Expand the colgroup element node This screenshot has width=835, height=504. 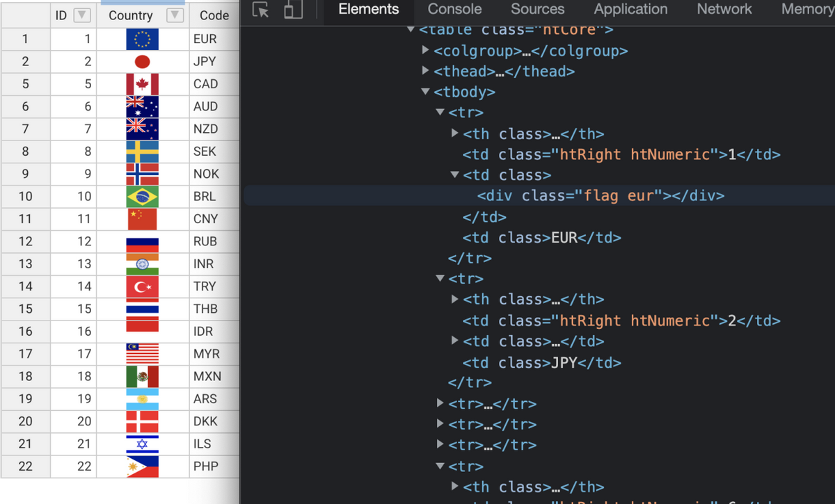tap(426, 51)
